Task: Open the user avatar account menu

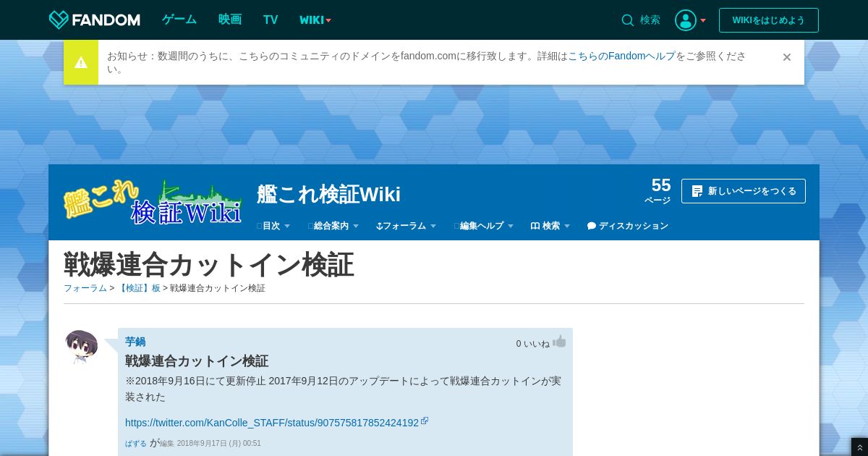Action: tap(685, 20)
